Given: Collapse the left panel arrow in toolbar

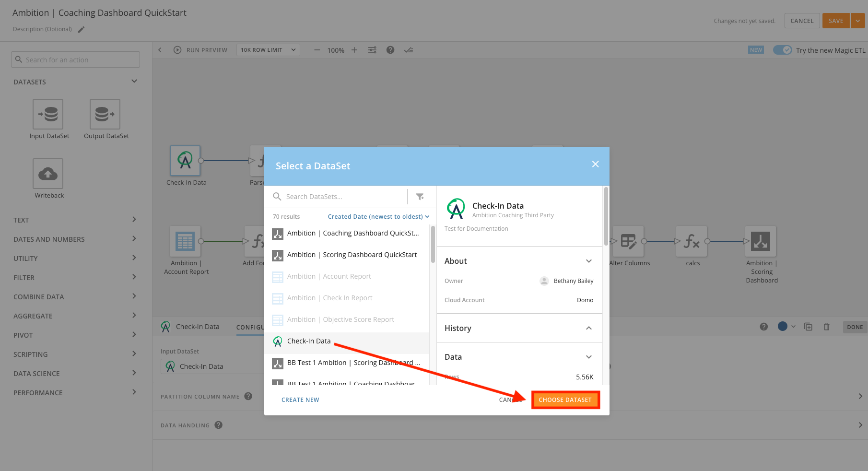Looking at the screenshot, I should (160, 50).
